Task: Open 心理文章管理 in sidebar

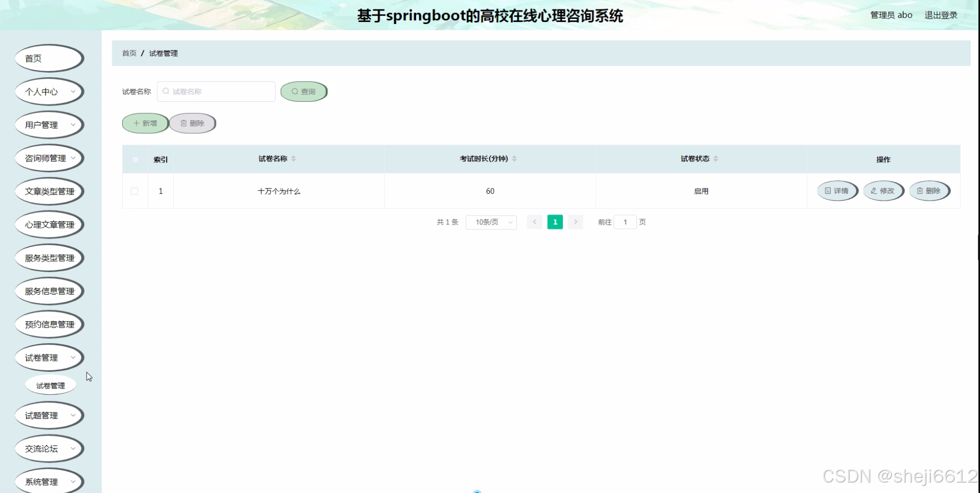Action: [49, 225]
